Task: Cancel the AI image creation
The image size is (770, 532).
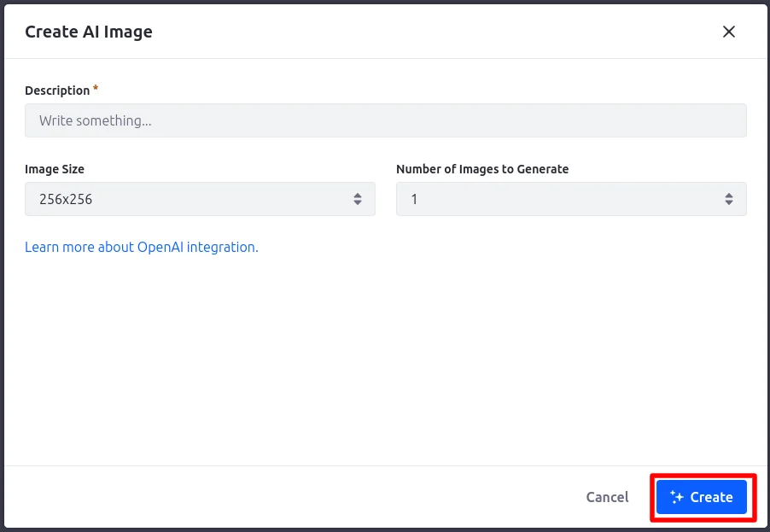Action: click(x=607, y=497)
